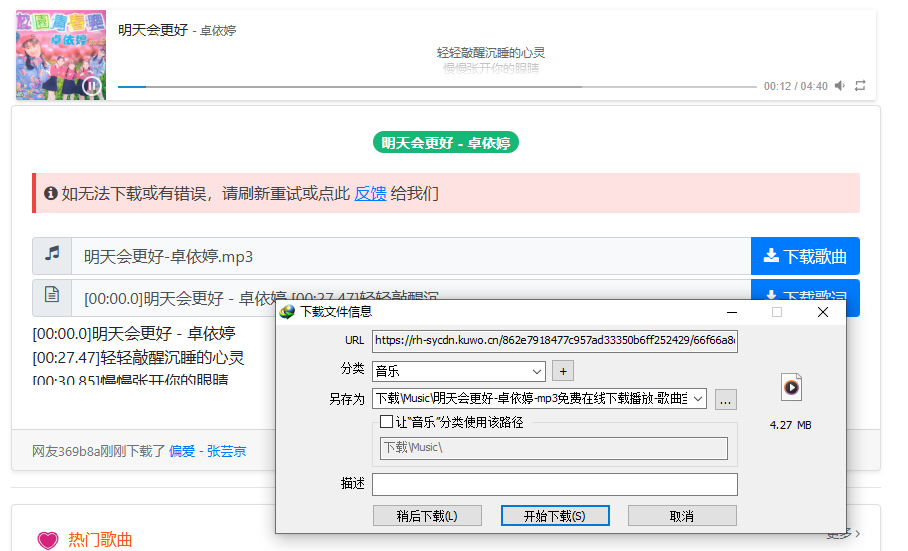Click the lyric line [00:00.0]明天会更好 - 卓依婷

(x=134, y=333)
